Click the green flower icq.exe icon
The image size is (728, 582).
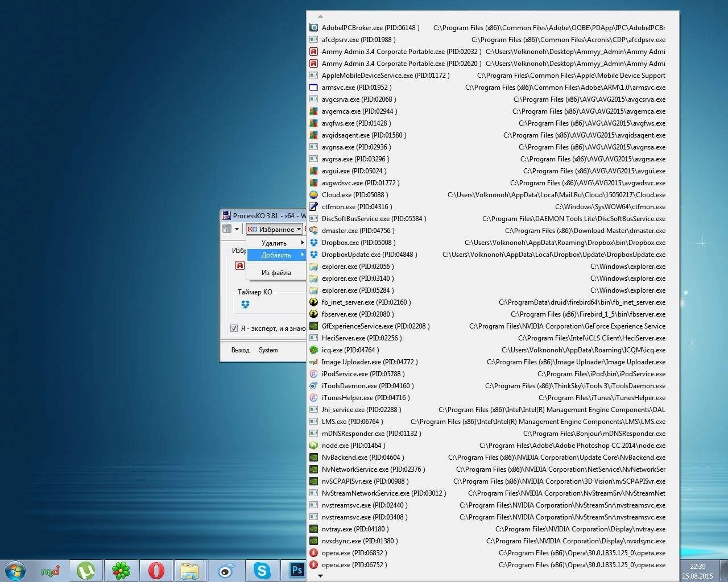[313, 350]
